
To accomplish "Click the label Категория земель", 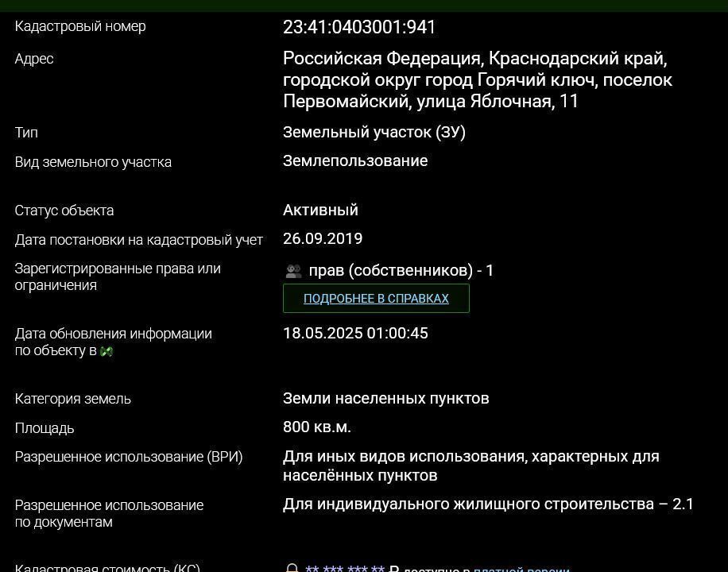I will point(72,399).
